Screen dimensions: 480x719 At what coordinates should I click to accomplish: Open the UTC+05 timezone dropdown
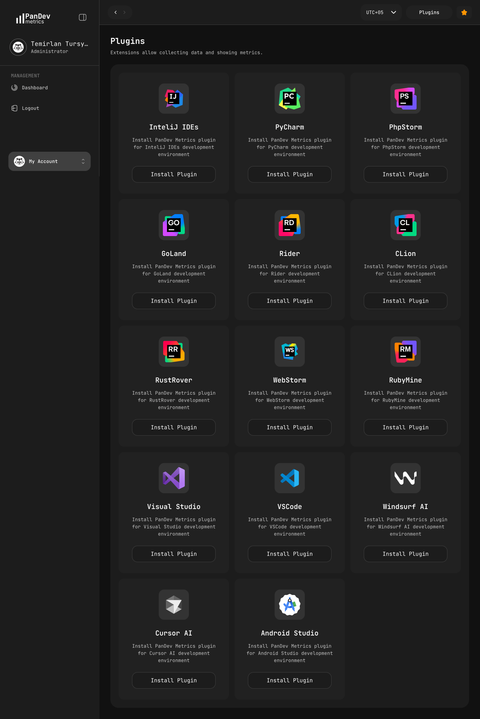381,12
